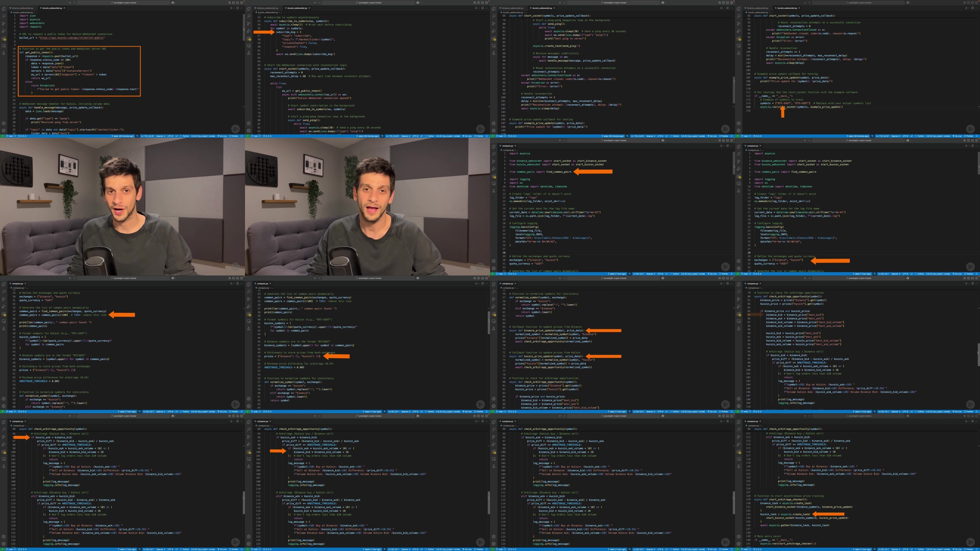The width and height of the screenshot is (980, 551).
Task: Toggle Secondary Side Bar in 'kucoin_bid = kucoin_price' frame
Action: point(977,278)
